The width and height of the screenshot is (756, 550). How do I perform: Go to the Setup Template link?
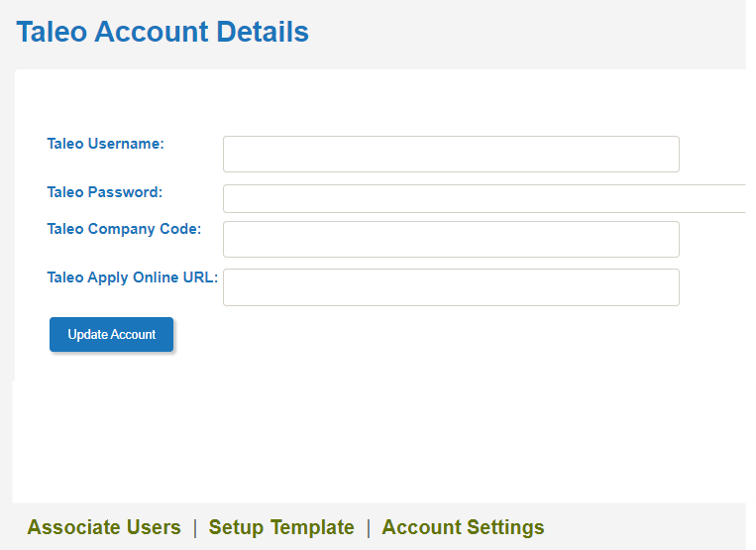(x=281, y=527)
